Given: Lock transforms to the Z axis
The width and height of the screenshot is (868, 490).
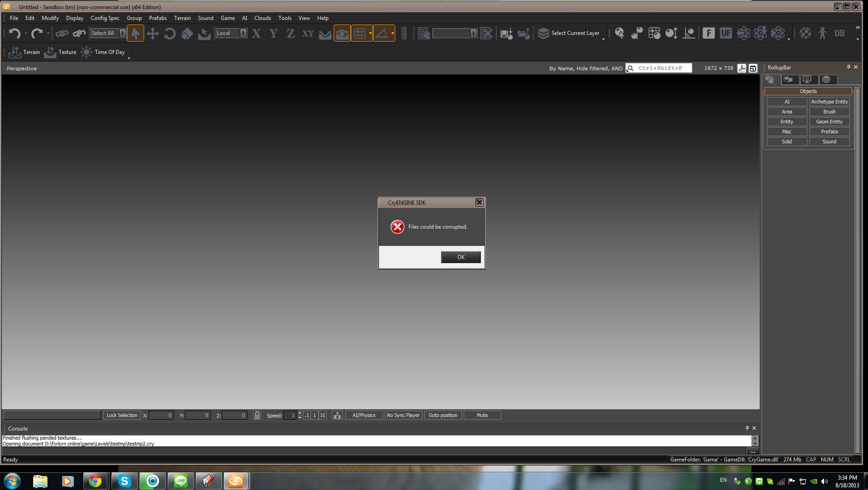Looking at the screenshot, I should (291, 33).
